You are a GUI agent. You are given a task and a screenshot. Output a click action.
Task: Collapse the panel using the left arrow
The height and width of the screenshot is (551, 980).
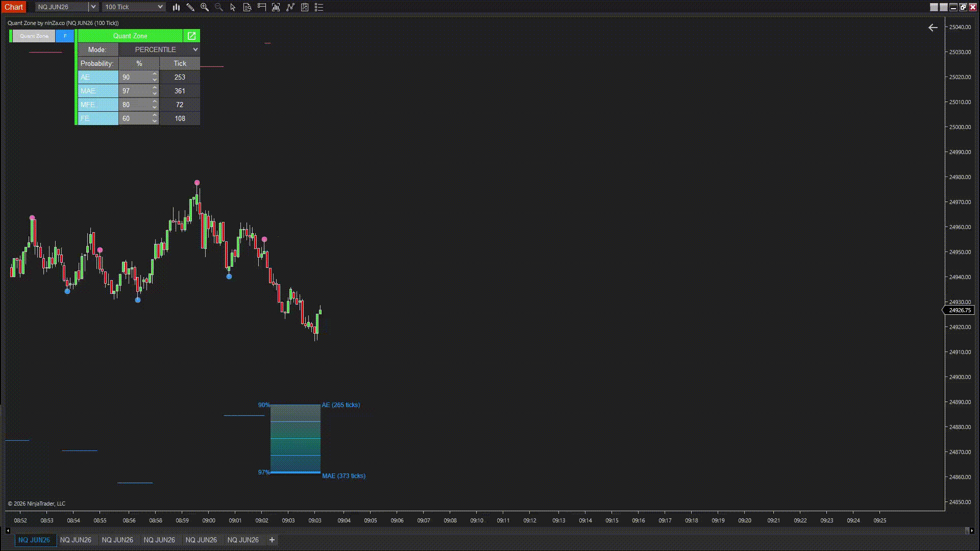pyautogui.click(x=933, y=28)
